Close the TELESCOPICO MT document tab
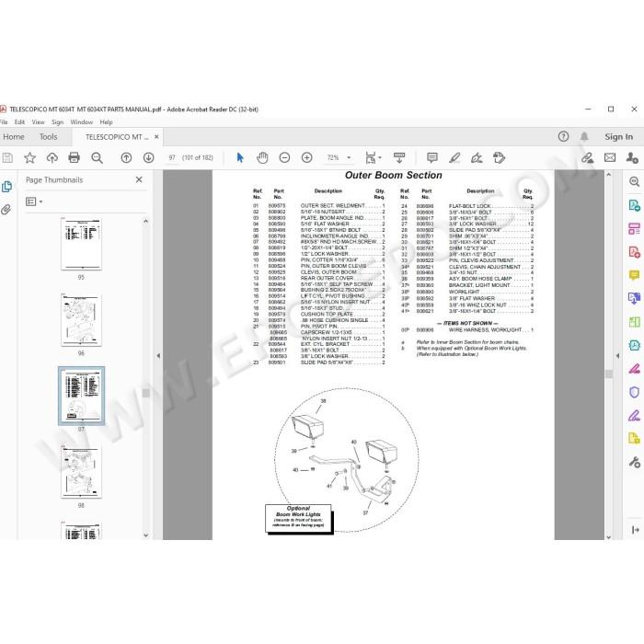The width and height of the screenshot is (644, 644). (x=156, y=137)
